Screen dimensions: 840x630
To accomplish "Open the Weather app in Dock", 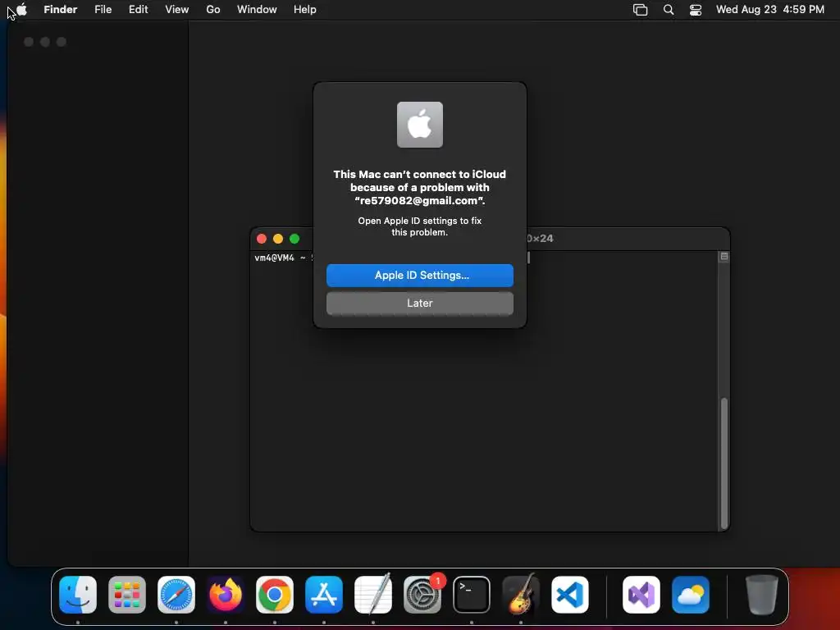I will point(691,595).
